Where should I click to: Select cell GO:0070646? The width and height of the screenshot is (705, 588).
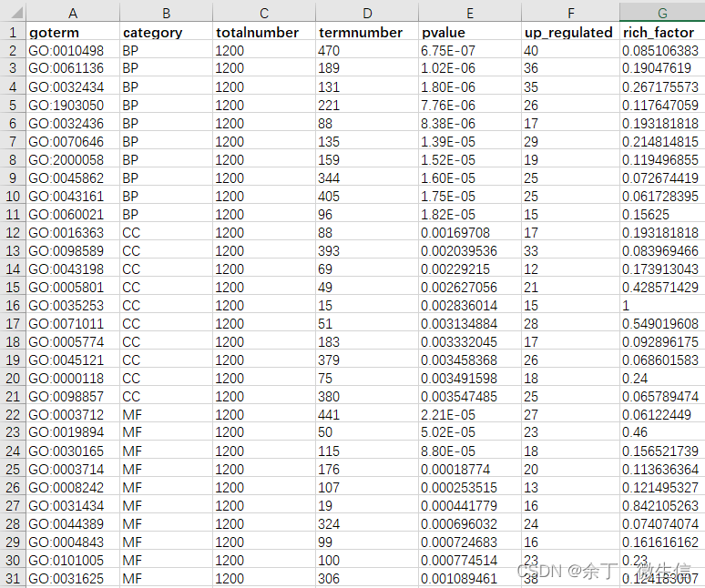click(x=73, y=141)
